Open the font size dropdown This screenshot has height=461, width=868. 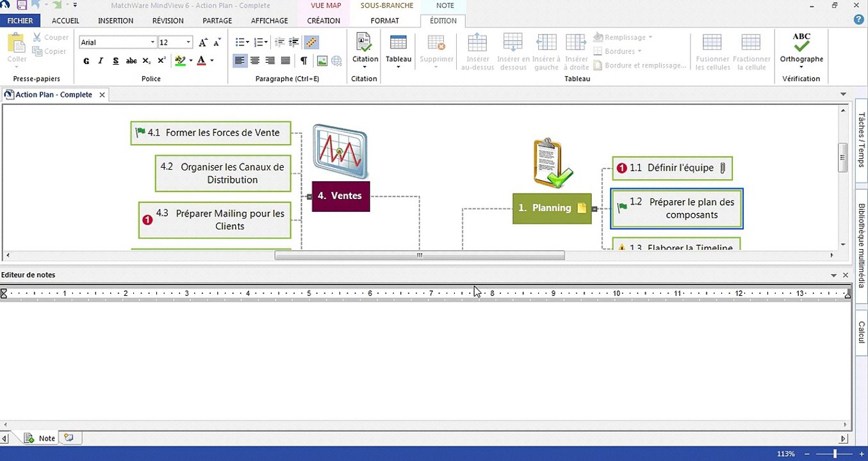coord(188,42)
